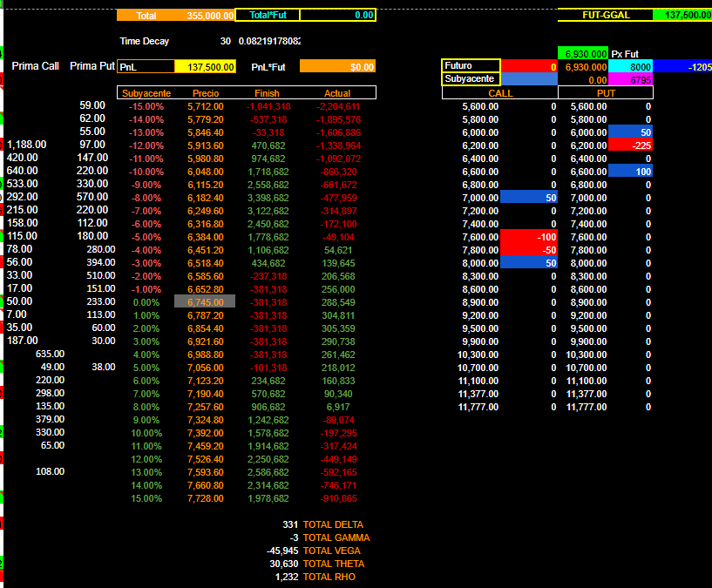712x588 pixels.
Task: Select the CALL 8,000.00 strike quantity 50
Action: click(529, 263)
